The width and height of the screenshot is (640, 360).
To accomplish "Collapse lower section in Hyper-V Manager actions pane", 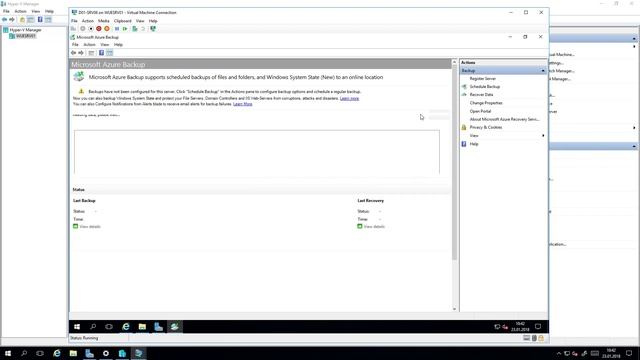I will pos(634,146).
